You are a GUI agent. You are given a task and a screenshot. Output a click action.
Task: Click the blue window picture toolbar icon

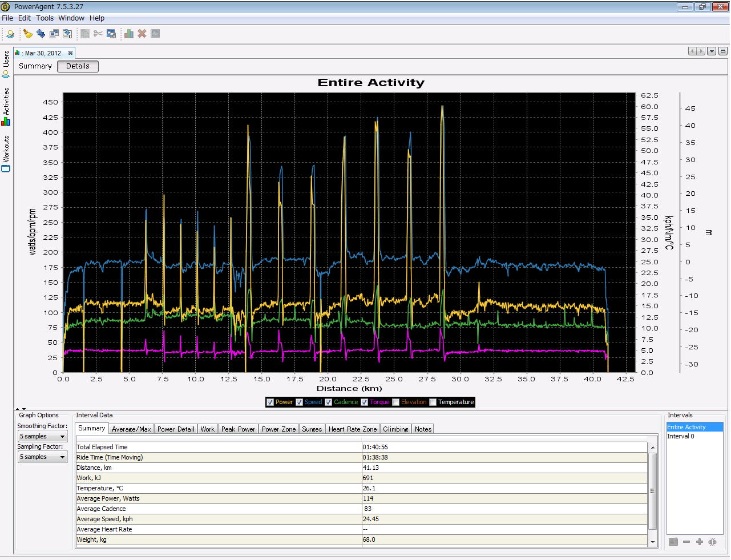[x=111, y=34]
